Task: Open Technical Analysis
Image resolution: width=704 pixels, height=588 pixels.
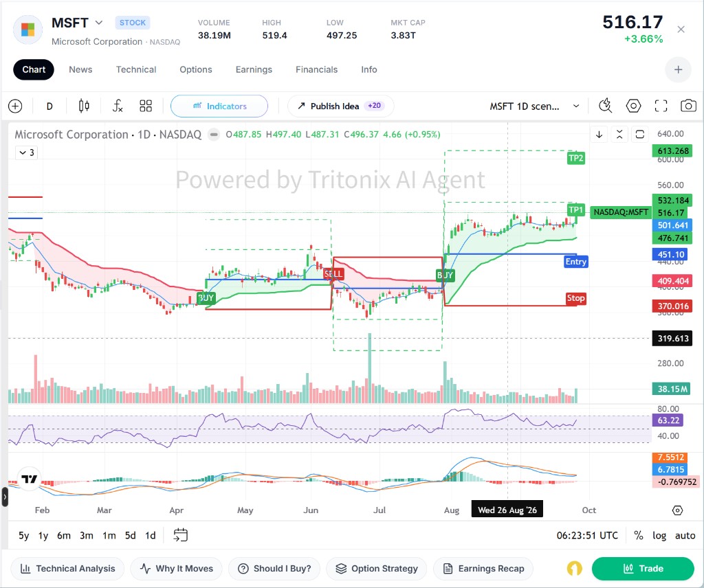Action: (67, 569)
